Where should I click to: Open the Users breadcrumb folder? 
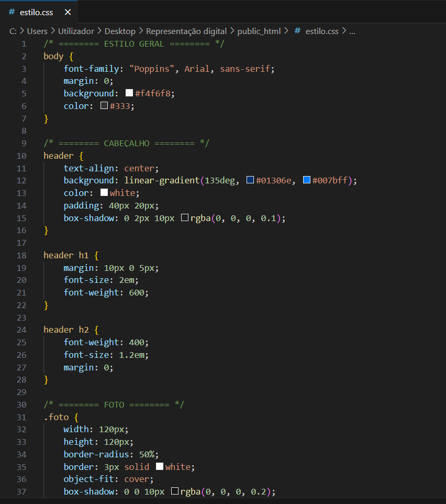(x=37, y=31)
